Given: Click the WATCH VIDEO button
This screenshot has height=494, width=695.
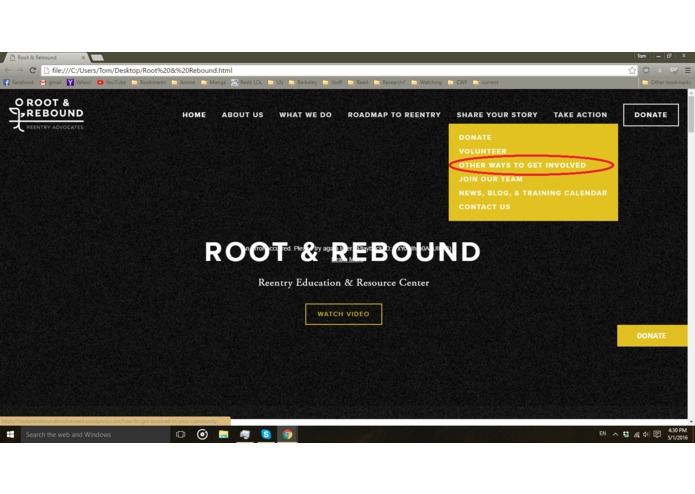Looking at the screenshot, I should [344, 314].
